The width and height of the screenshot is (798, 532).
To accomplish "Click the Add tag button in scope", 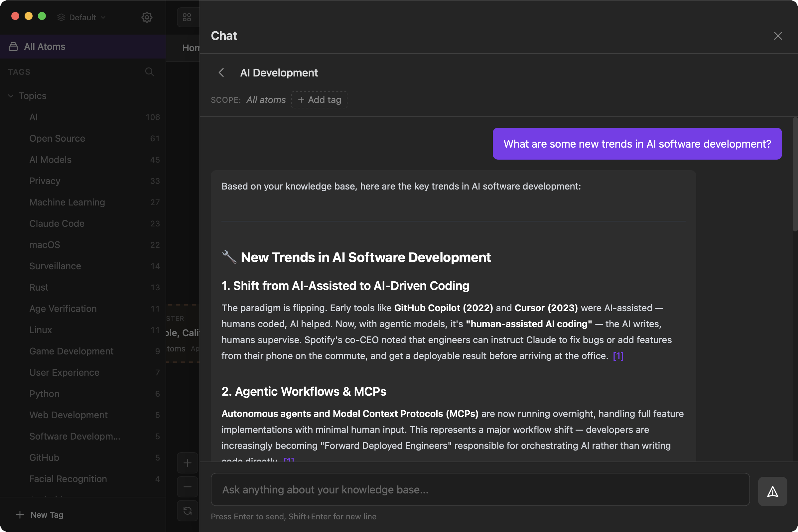I will click(x=319, y=100).
